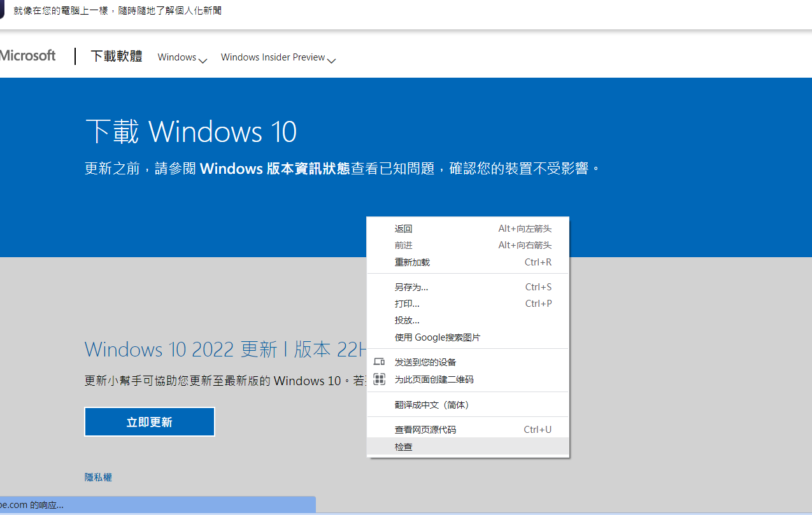Expand the Windows Insider Preview dropdown

[278, 58]
